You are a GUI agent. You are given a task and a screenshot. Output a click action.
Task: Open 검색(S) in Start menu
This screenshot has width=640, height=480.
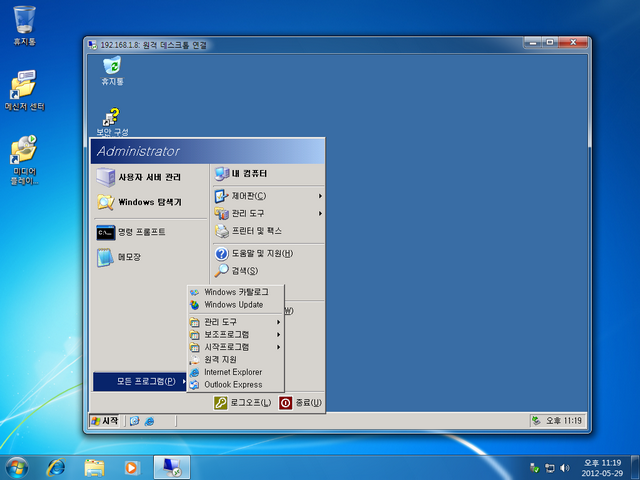point(269,271)
